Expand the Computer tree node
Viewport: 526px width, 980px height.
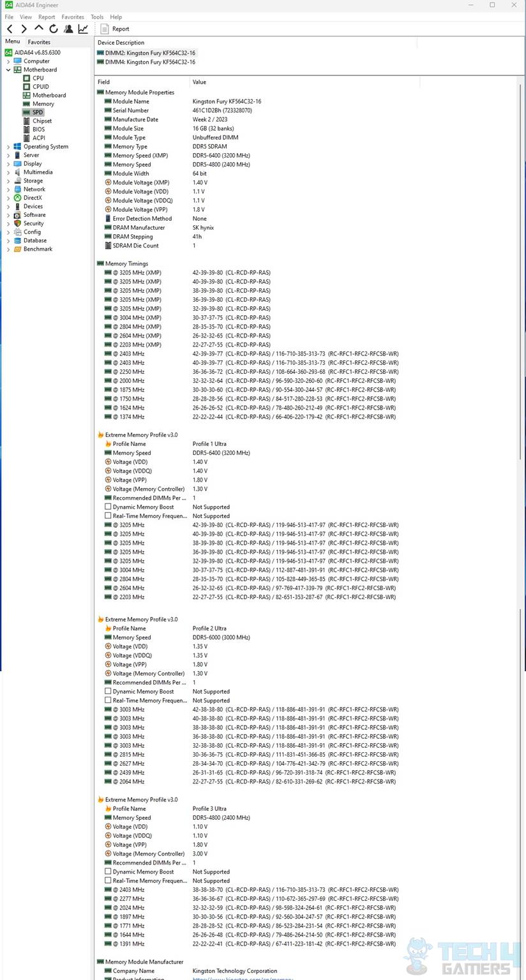pos(8,61)
